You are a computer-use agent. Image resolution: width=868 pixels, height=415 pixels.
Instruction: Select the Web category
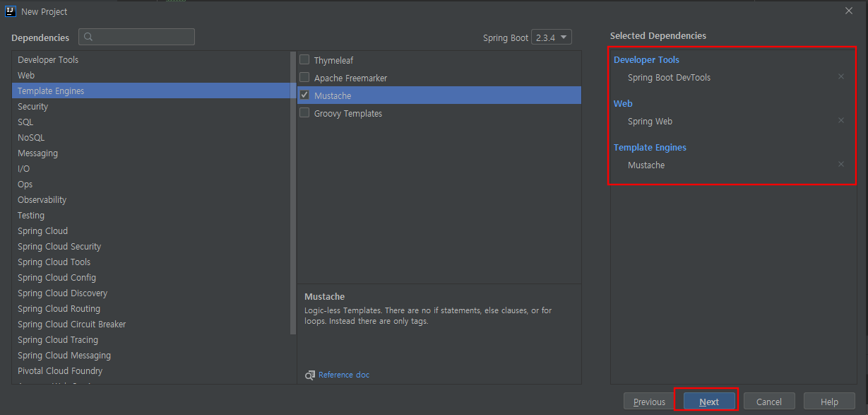pyautogui.click(x=152, y=75)
